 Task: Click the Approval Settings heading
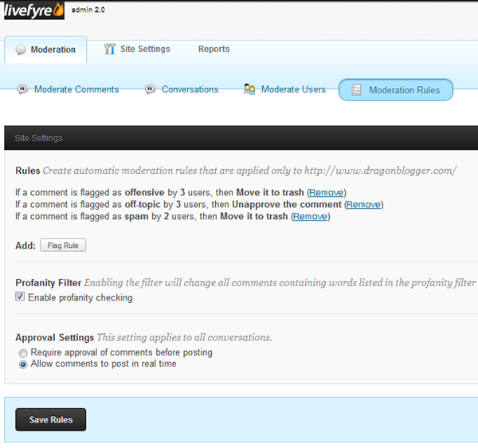pos(54,338)
